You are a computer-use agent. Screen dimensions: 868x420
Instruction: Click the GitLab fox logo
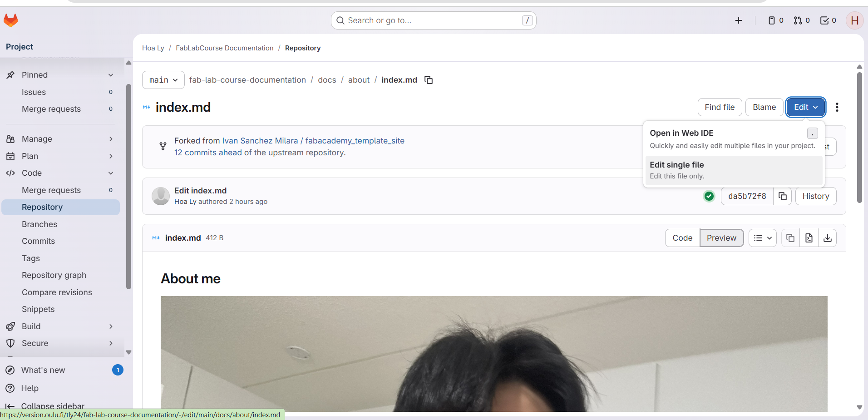11,20
